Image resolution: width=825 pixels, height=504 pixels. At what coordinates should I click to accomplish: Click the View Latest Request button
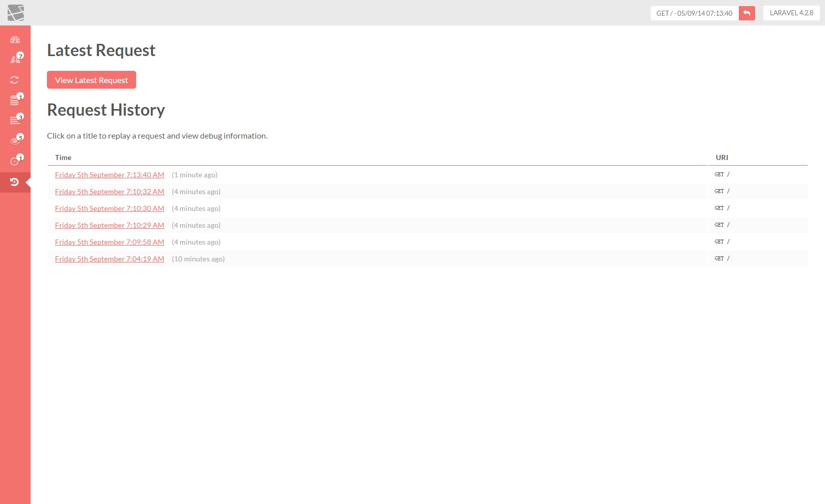pyautogui.click(x=91, y=80)
